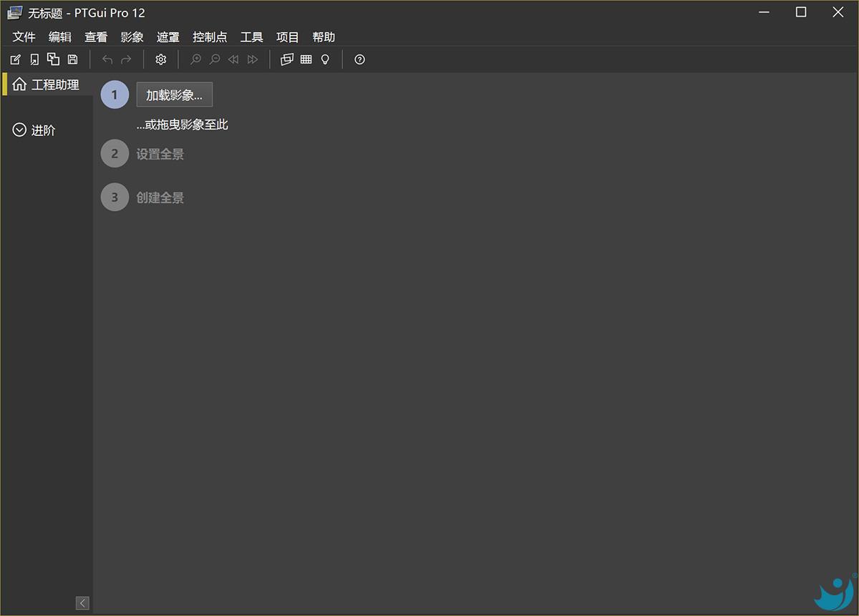
Task: Click the 设置全景 step label
Action: (x=160, y=154)
